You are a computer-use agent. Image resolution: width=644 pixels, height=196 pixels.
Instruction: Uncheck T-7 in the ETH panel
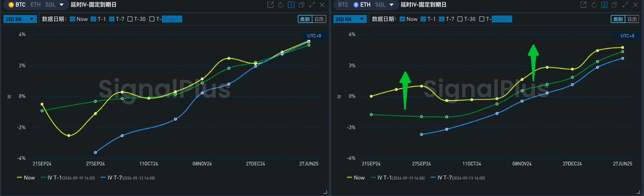coord(441,19)
